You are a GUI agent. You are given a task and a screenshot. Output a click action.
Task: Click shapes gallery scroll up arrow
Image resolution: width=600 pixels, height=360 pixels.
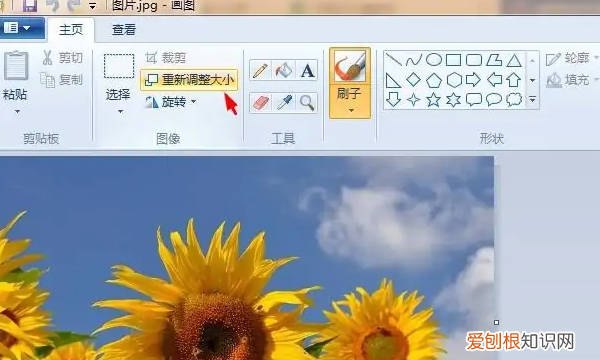[x=532, y=60]
